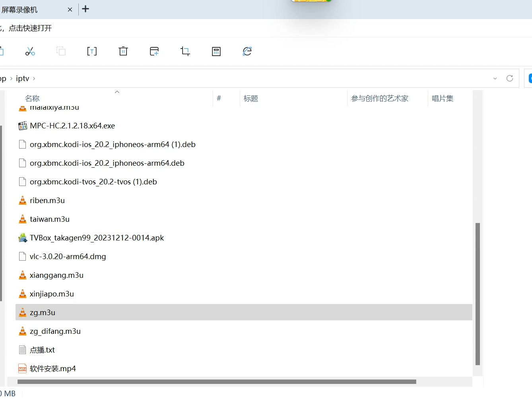This screenshot has width=532, height=399.
Task: Click the vertical scrollbar thumb of file list
Action: 478,294
